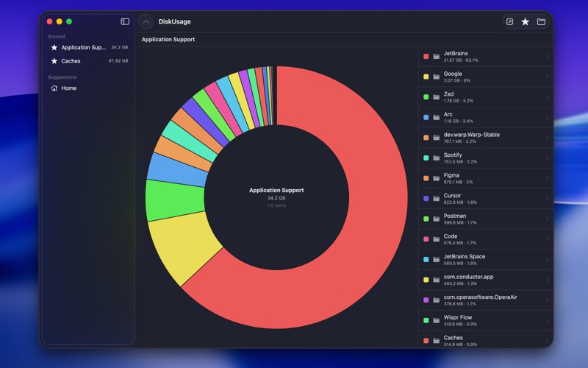588x368 pixels.
Task: Select the Zed folder icon
Action: (x=437, y=97)
